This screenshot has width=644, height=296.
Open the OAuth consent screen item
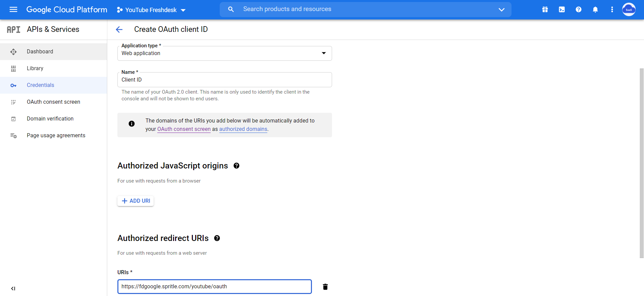point(54,102)
